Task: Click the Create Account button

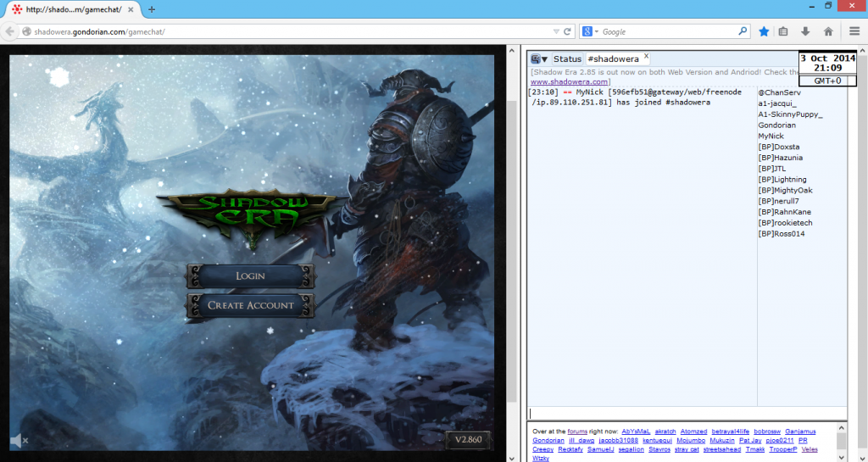Action: coord(250,305)
